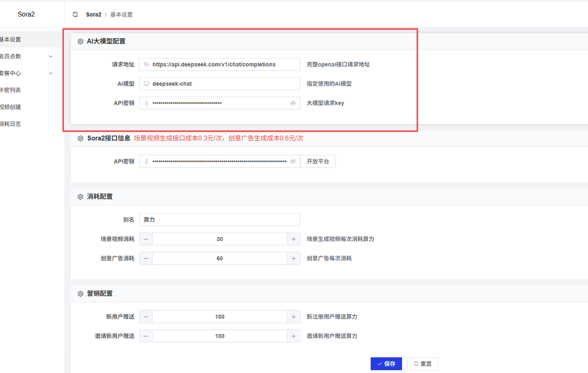Click the gear icon beside 营销配置
The height and width of the screenshot is (373, 588).
pos(80,294)
